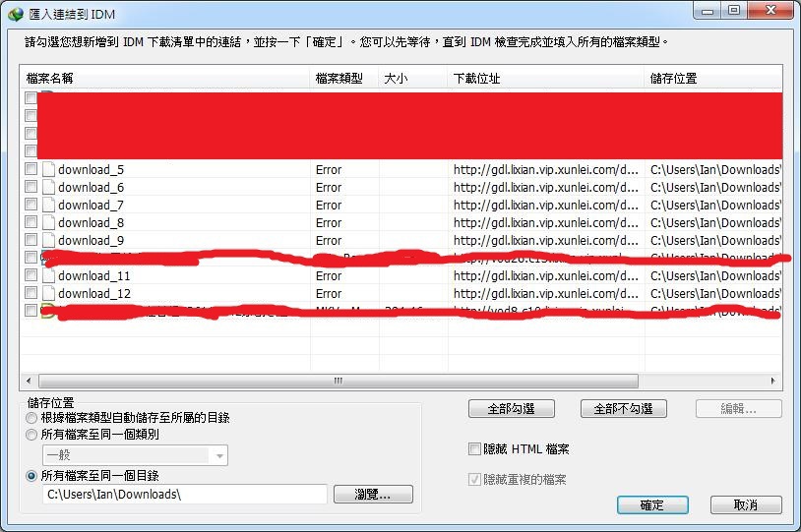Sort by 儲存位置 column header
The height and width of the screenshot is (532, 801).
point(713,78)
